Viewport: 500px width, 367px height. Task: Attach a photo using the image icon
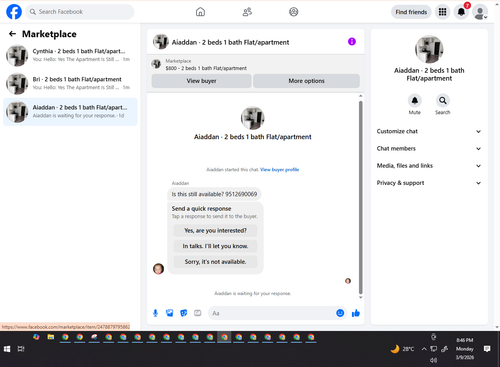tap(170, 313)
